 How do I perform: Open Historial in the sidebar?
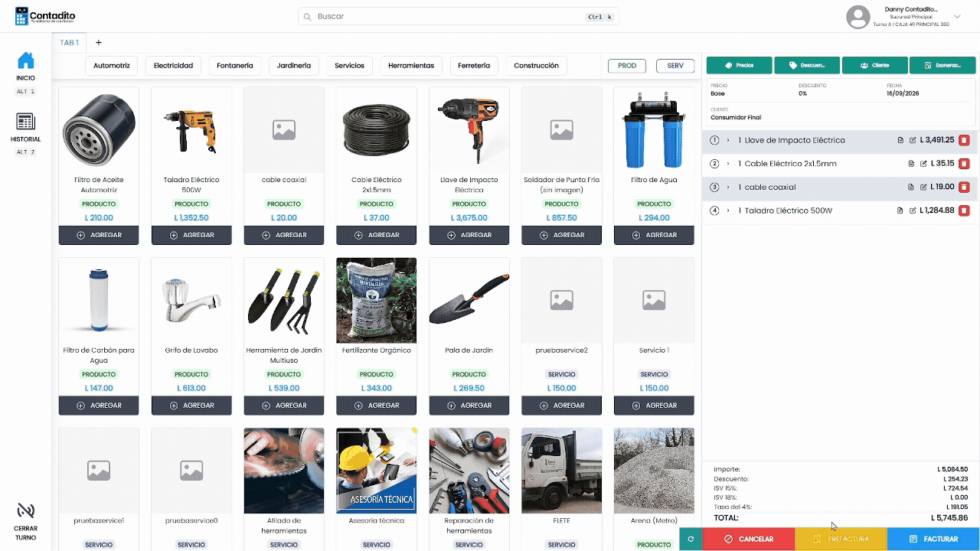(x=26, y=122)
